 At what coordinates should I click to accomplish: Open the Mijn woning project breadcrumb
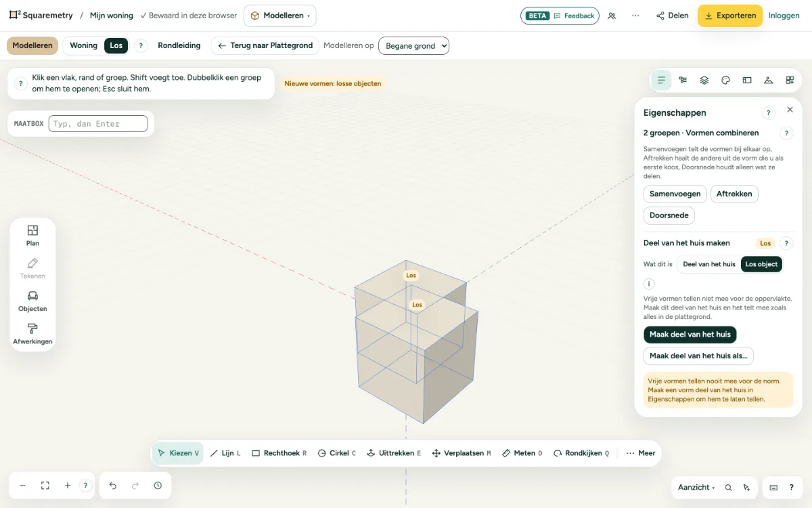(x=112, y=16)
